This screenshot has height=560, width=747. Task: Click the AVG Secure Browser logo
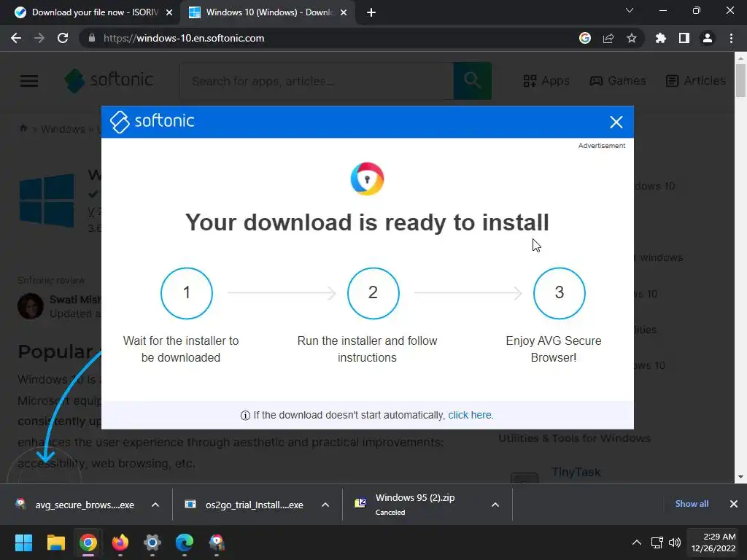coord(367,179)
